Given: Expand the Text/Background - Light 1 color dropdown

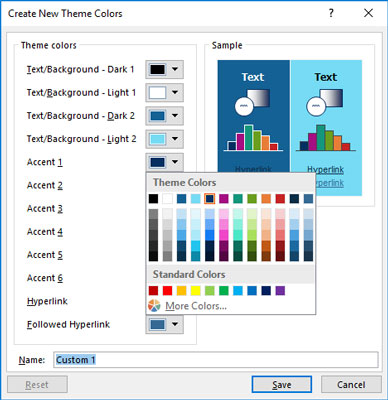Looking at the screenshot, I should point(165,92).
